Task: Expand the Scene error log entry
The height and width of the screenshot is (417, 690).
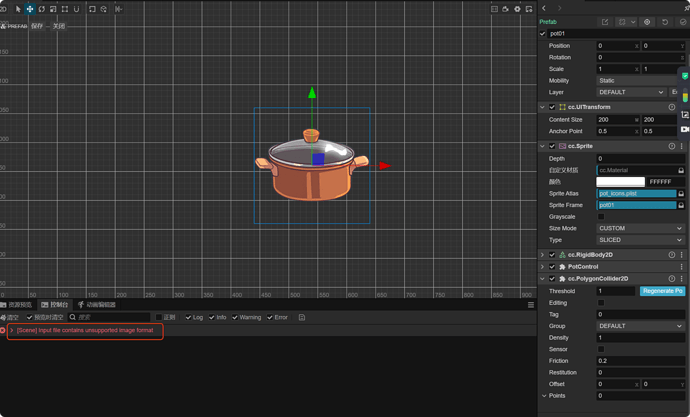Action: (x=12, y=330)
